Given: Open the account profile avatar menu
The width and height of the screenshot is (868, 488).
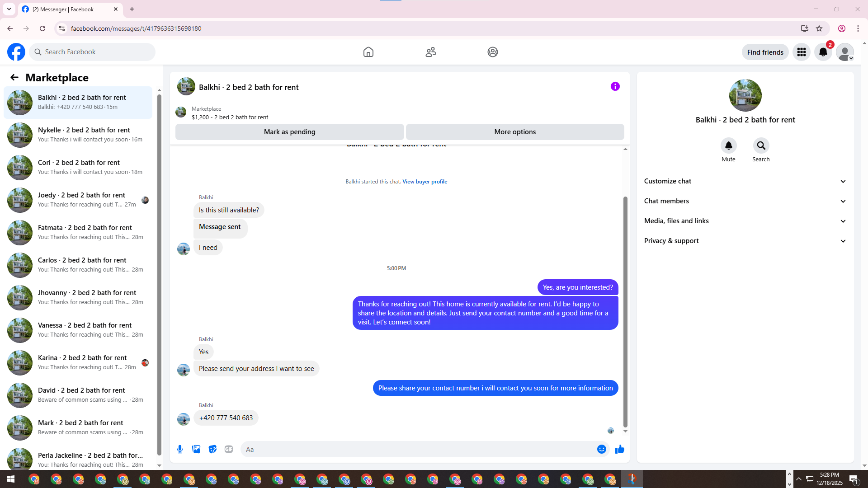Looking at the screenshot, I should [845, 52].
